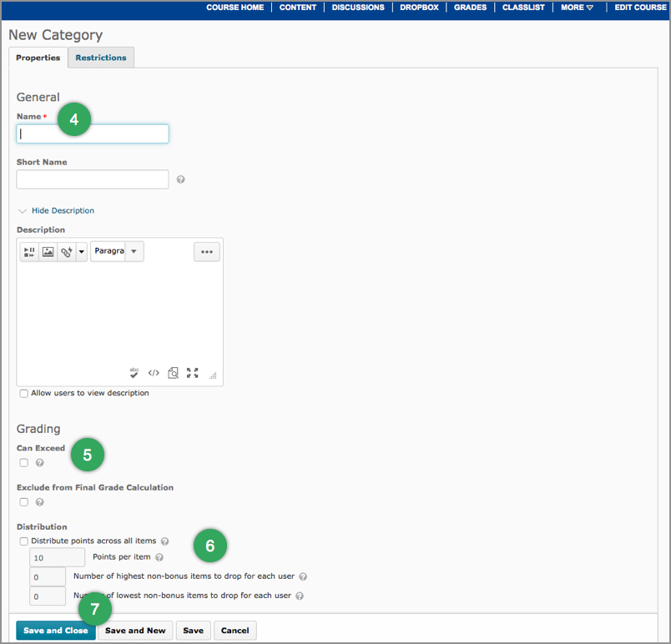Click help icon next to Short Name

(181, 179)
